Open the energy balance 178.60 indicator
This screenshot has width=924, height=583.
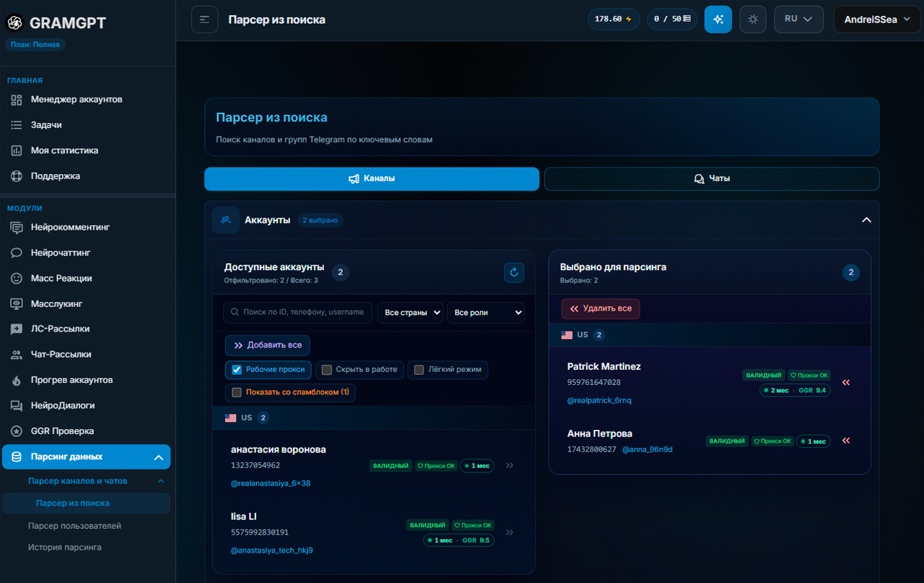614,20
